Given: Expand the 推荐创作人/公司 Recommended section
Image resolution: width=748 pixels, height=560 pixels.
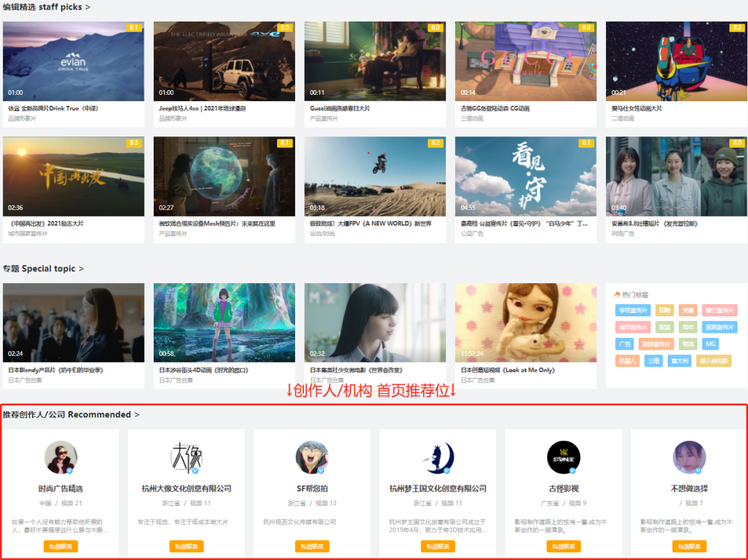Looking at the screenshot, I should coord(71,415).
